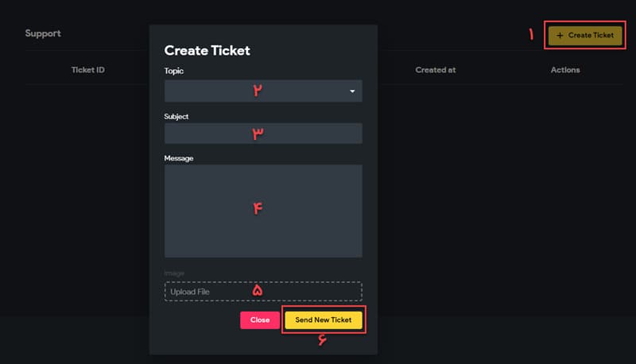
Task: Click inside the Message text area
Action: (x=263, y=211)
